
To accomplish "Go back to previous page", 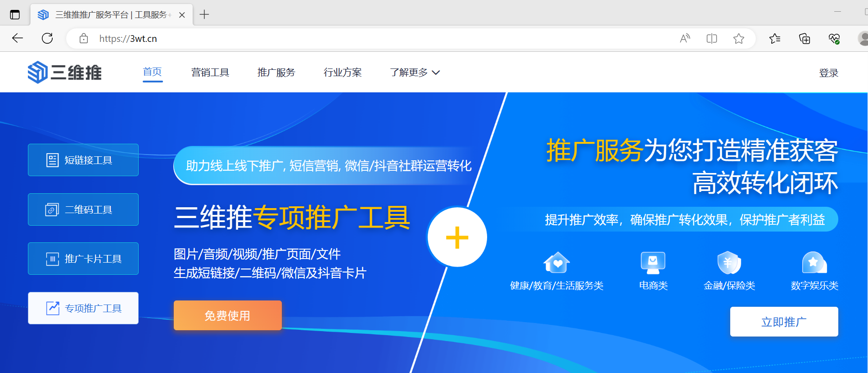I will pos(18,38).
